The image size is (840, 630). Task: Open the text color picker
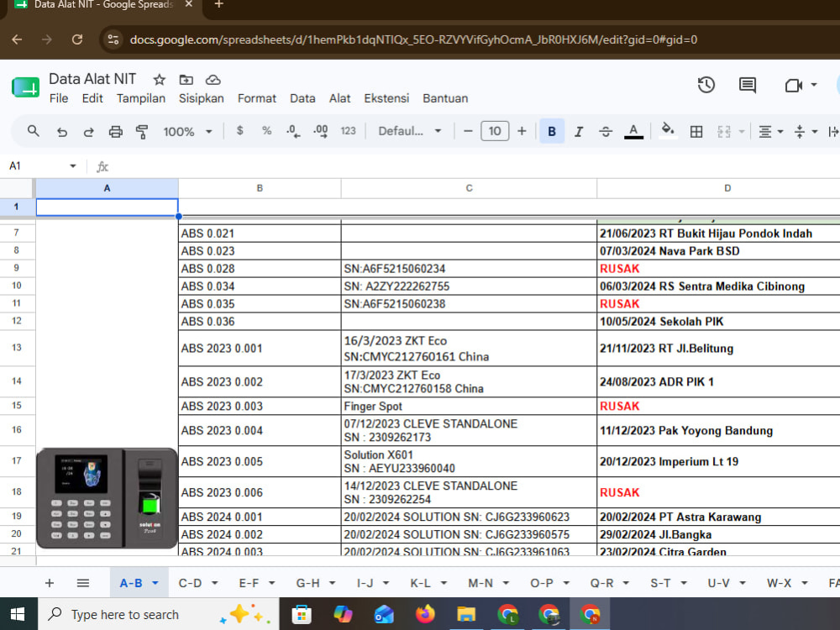click(x=633, y=132)
